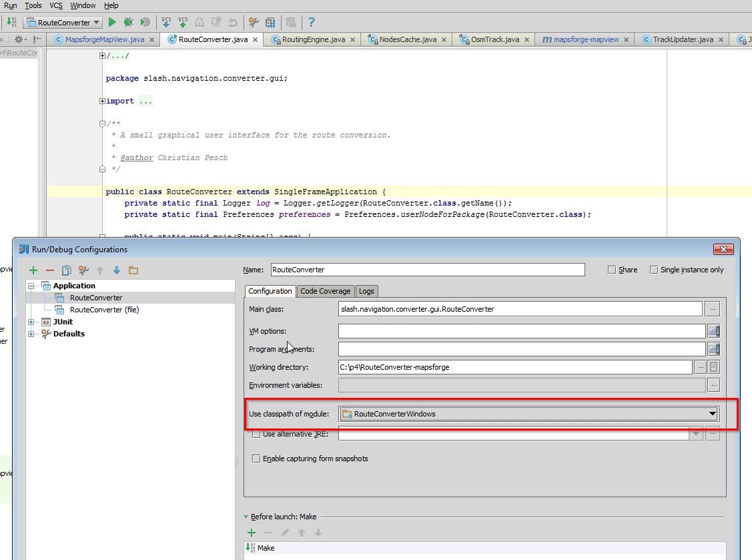Expand the JUnit tree node
The image size is (752, 560).
point(31,322)
